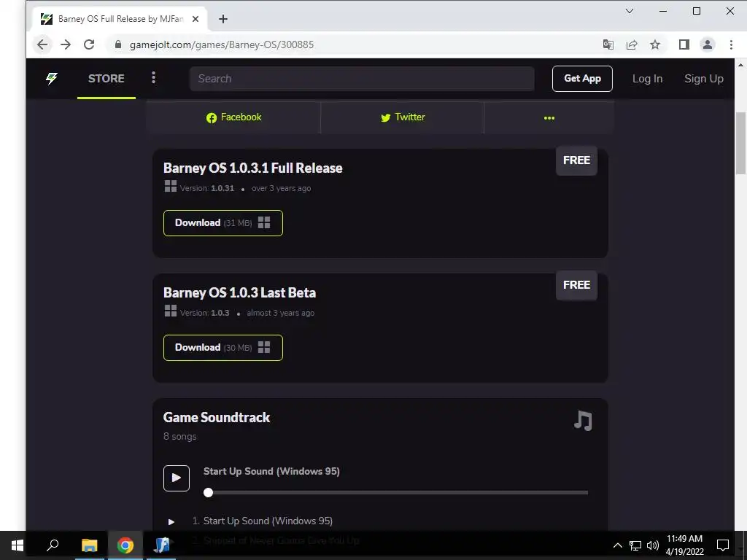
Task: Open the browser side panel
Action: 684,44
